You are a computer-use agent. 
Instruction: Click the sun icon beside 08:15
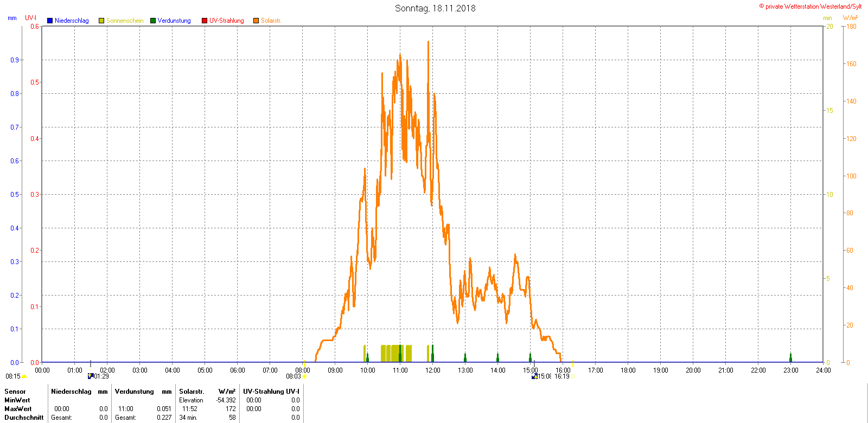click(24, 376)
